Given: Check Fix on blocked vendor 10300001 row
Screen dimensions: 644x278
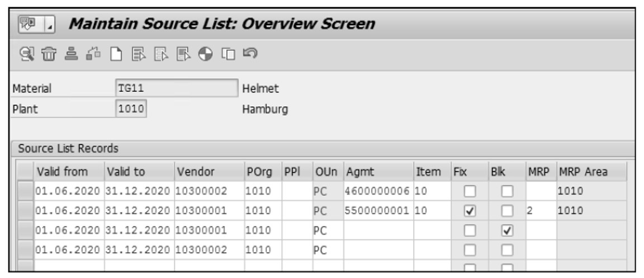Looking at the screenshot, I should tap(470, 230).
